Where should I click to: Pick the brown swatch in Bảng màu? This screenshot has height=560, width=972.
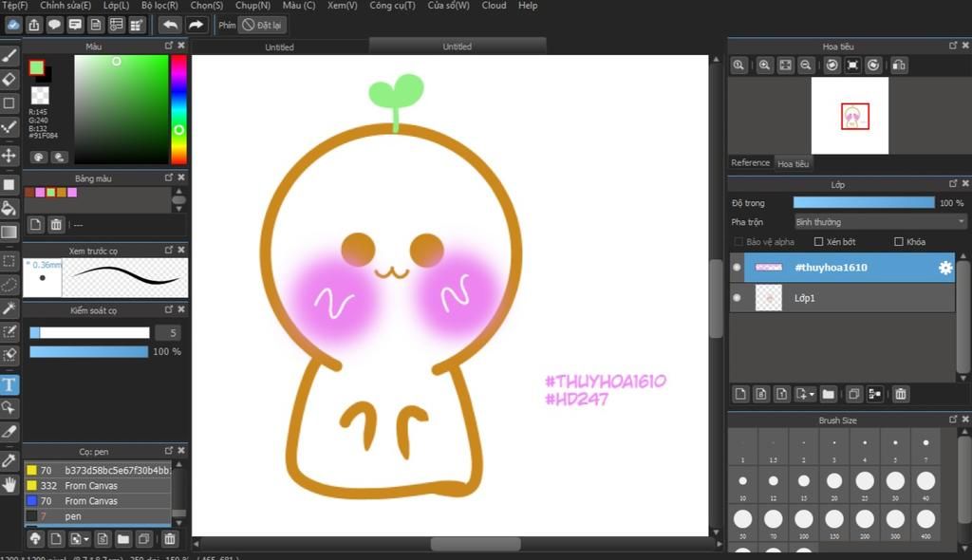(x=29, y=193)
